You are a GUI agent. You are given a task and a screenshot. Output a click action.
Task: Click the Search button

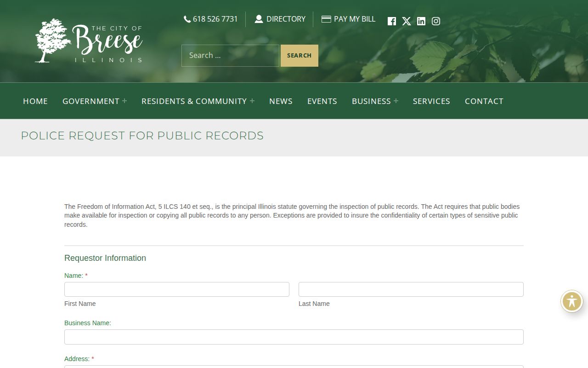tap(300, 56)
